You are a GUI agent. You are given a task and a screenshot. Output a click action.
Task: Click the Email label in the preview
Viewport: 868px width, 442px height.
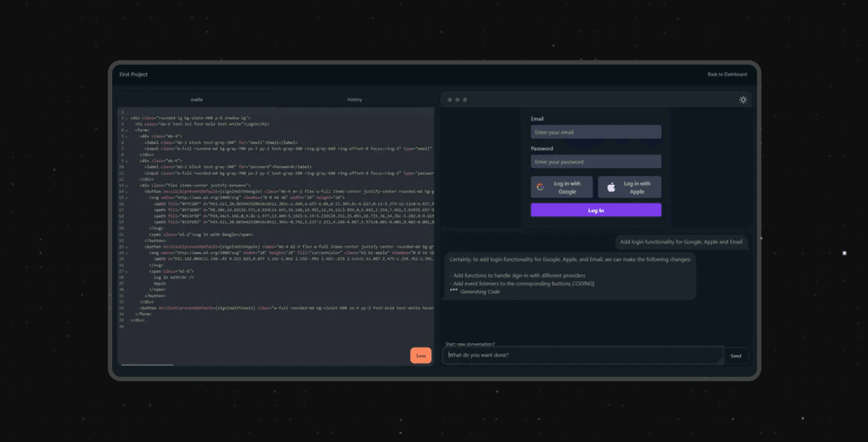537,119
